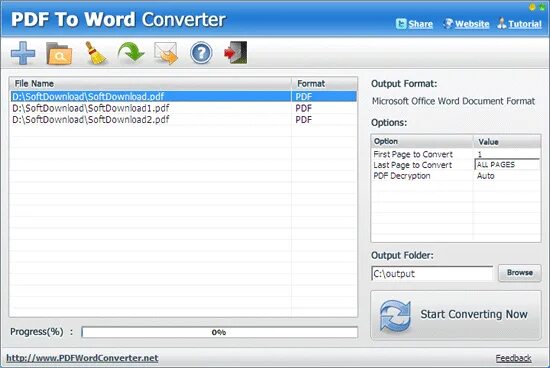Image resolution: width=550 pixels, height=368 pixels.
Task: Click the File Name column header
Action: pyautogui.click(x=150, y=83)
